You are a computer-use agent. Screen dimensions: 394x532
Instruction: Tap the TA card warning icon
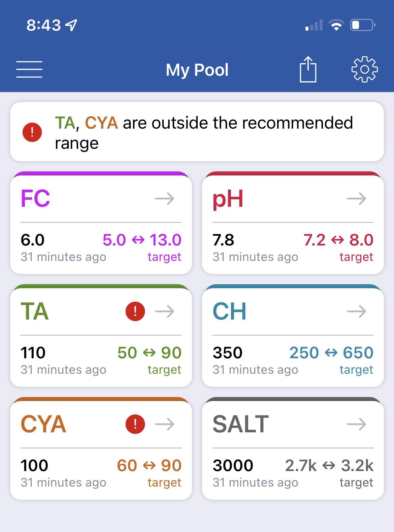[135, 311]
